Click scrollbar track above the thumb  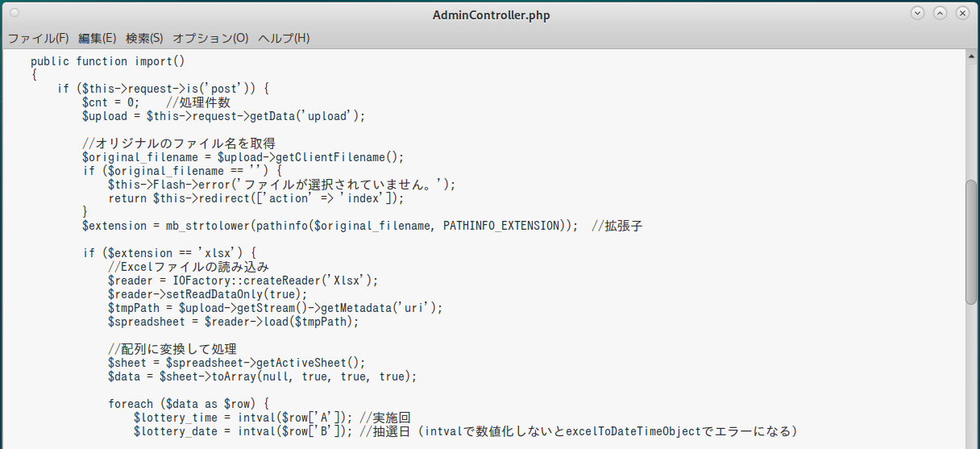click(971, 121)
